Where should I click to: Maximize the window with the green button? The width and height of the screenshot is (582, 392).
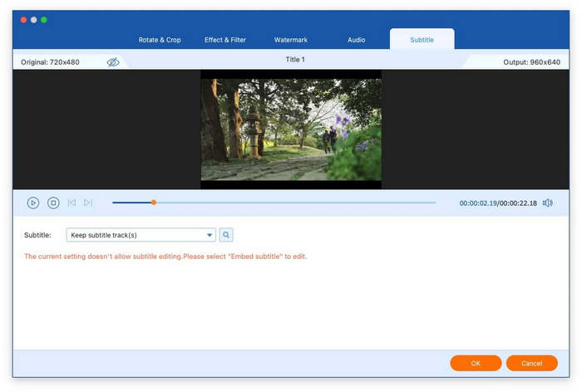pos(44,20)
